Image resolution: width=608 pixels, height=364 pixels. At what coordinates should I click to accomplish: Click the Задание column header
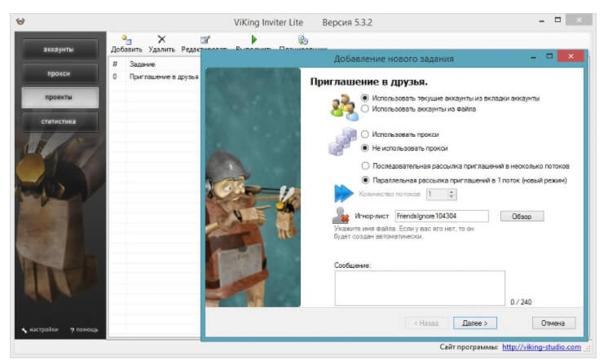[143, 64]
